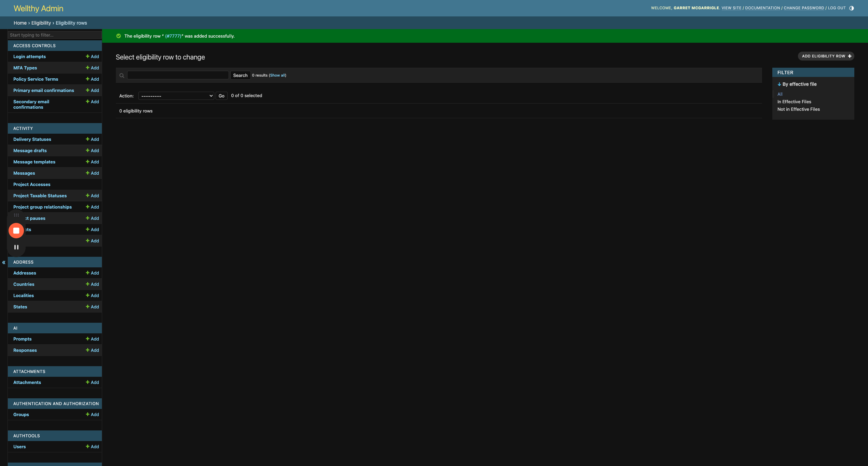Open Message templates in sidebar

(34, 162)
